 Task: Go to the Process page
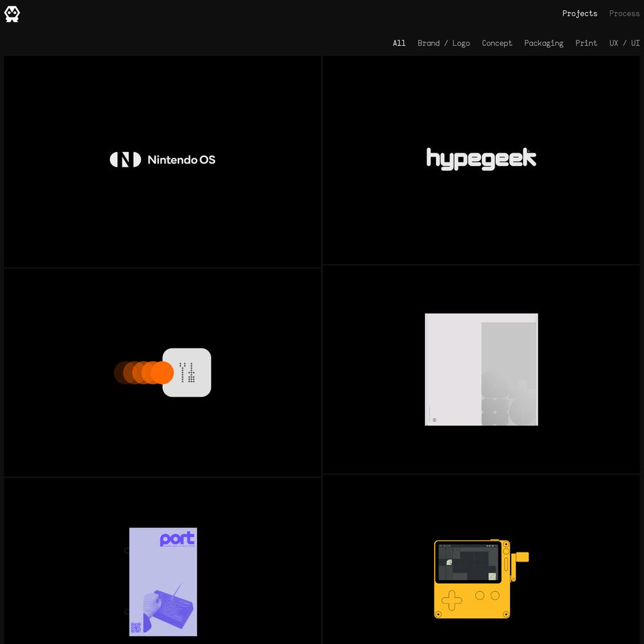624,14
